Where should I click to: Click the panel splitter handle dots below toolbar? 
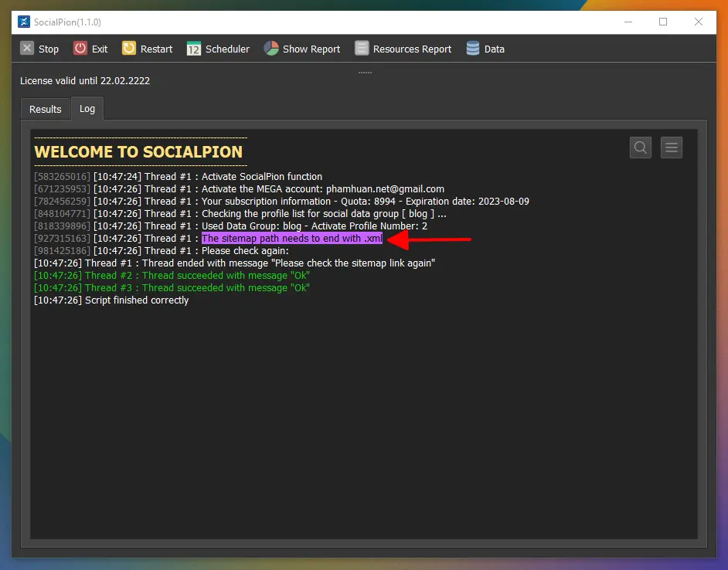365,73
